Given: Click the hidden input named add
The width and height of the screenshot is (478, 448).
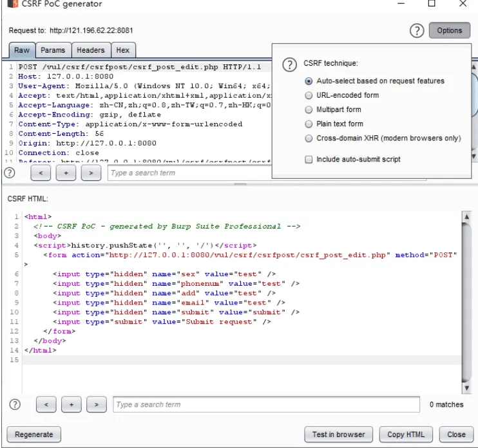Looking at the screenshot, I should [164, 294].
